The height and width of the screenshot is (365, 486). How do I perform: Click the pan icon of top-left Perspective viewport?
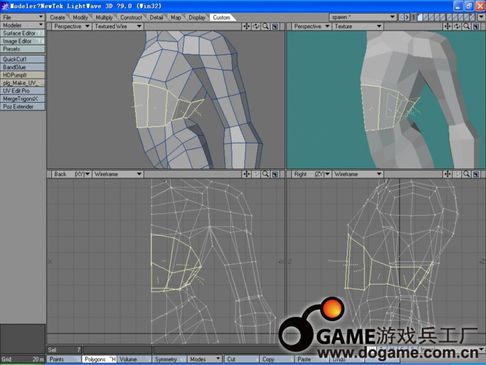(x=246, y=26)
